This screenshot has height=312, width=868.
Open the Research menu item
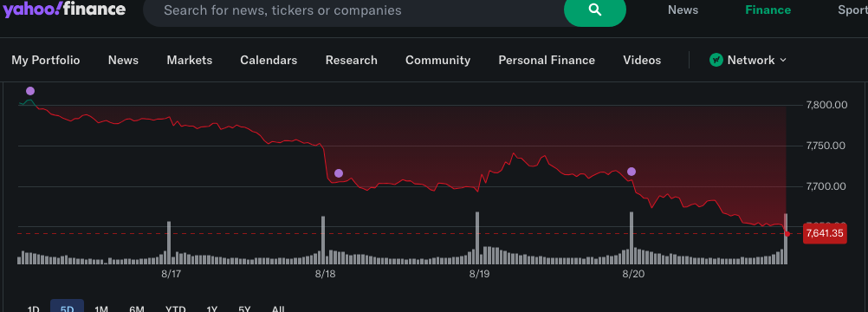[351, 60]
